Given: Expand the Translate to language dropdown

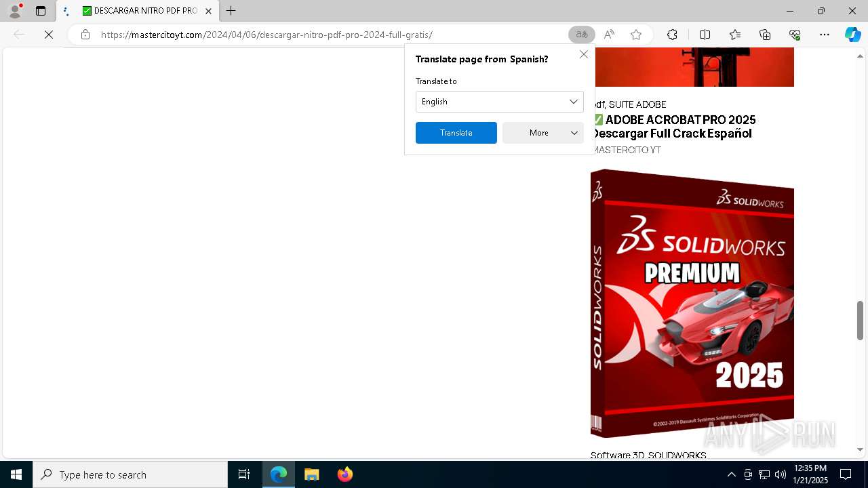Looking at the screenshot, I should (500, 102).
